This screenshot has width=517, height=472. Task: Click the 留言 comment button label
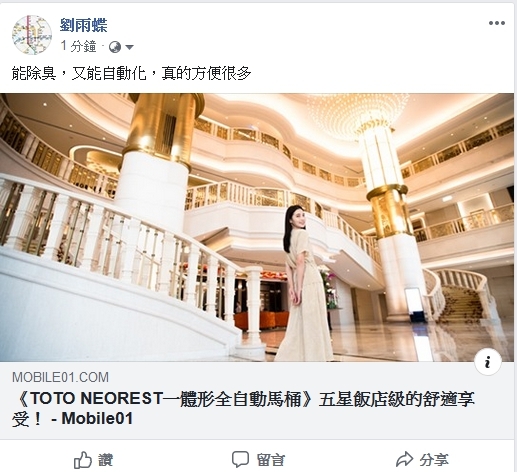pos(271,460)
